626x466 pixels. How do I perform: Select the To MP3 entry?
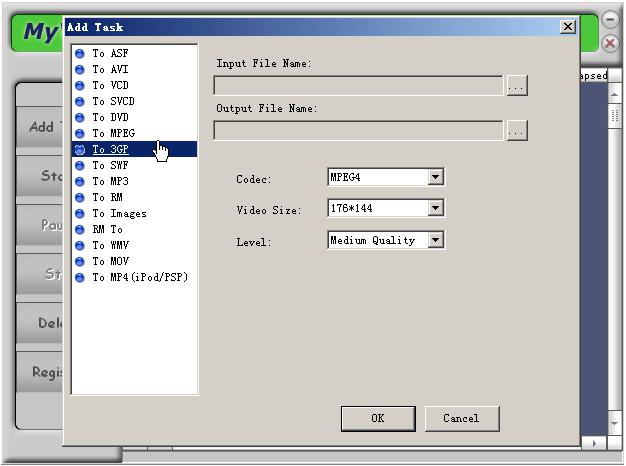(110, 181)
